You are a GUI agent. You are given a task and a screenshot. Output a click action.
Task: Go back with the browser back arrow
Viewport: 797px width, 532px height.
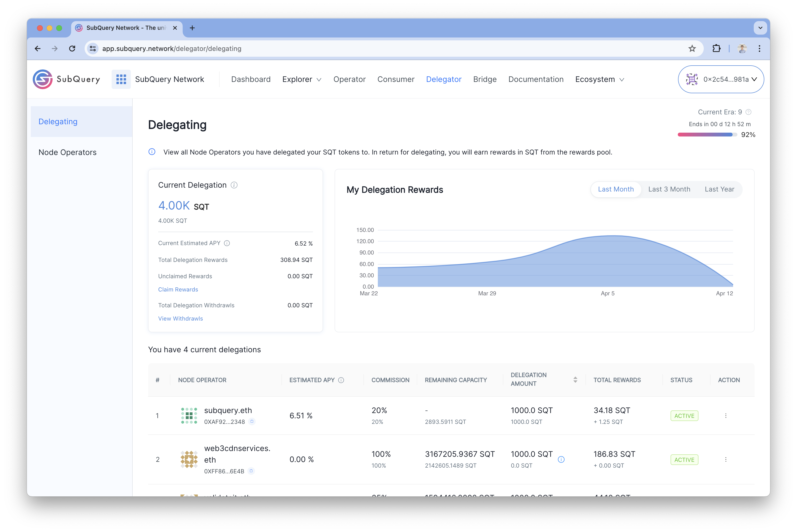tap(38, 49)
